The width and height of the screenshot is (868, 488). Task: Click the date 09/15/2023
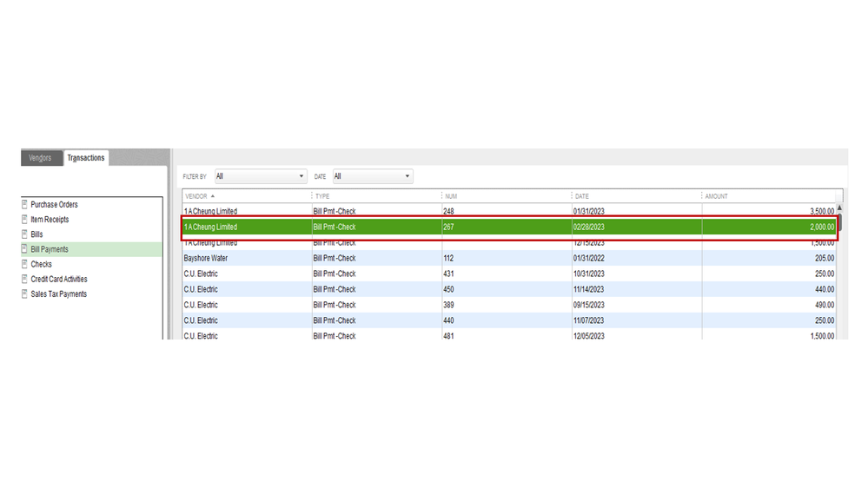pyautogui.click(x=589, y=305)
